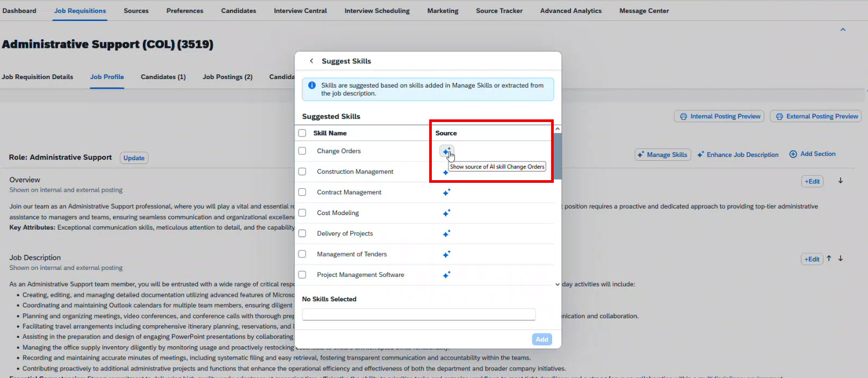Open the Interview Central menu
Image resolution: width=868 pixels, height=378 pixels.
point(300,11)
